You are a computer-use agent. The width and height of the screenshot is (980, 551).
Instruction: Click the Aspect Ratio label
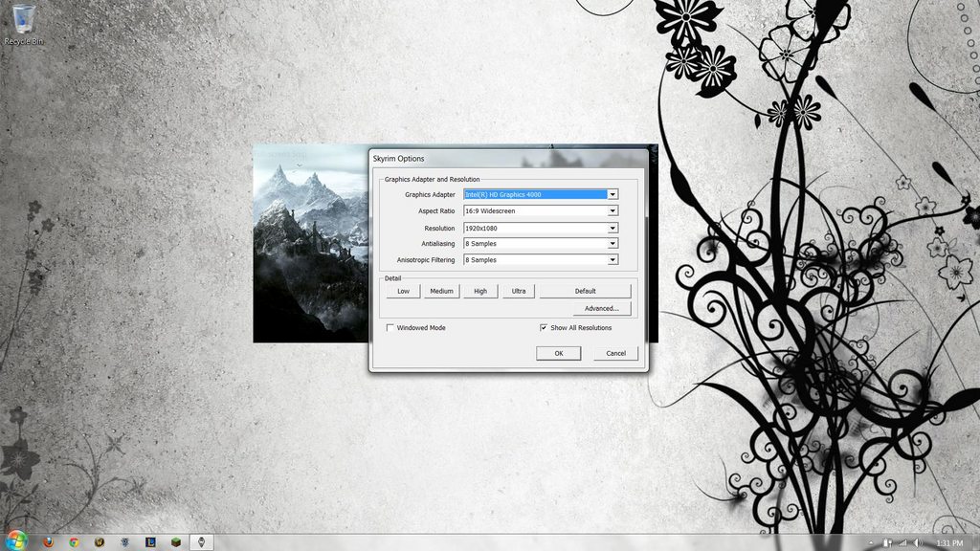click(436, 211)
